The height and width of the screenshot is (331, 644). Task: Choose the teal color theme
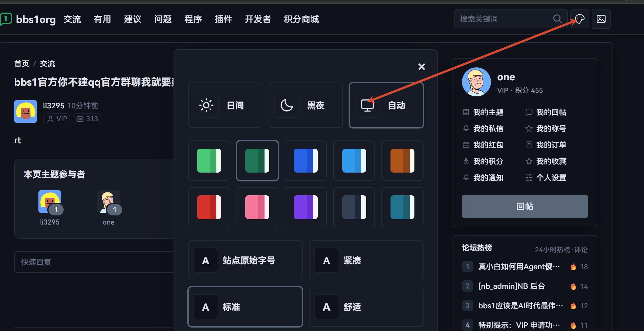click(x=402, y=207)
